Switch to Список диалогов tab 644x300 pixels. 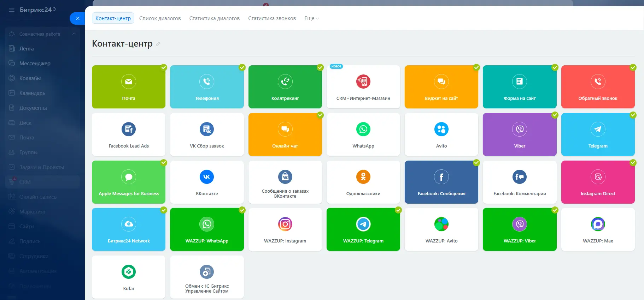point(160,18)
